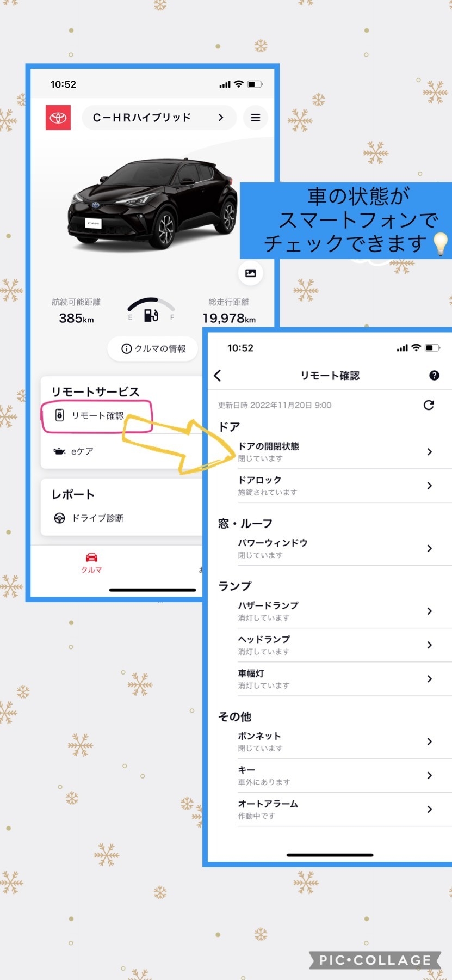452x980 pixels.
Task: Expand ドアの開閉状態 details chevron
Action: (429, 452)
